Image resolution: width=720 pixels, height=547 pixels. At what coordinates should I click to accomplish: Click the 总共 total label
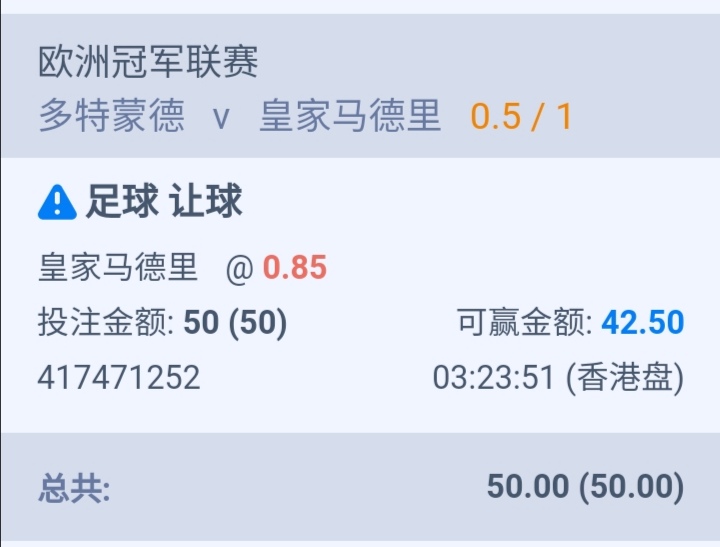point(75,488)
